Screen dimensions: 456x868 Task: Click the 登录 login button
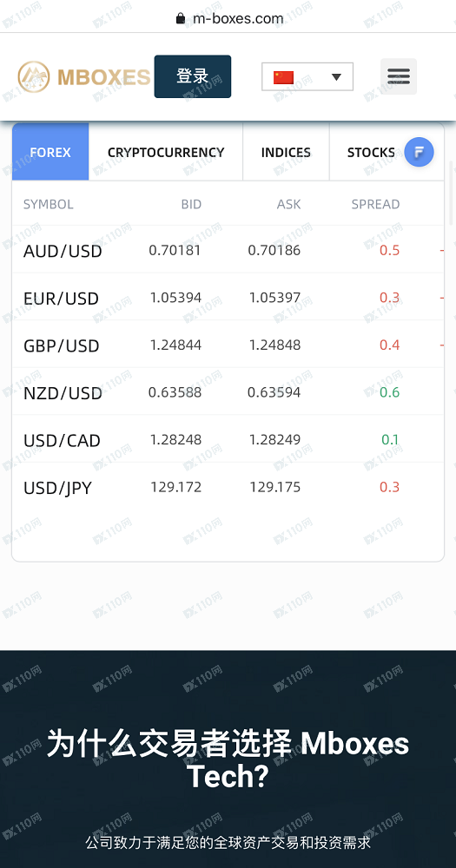pos(192,76)
